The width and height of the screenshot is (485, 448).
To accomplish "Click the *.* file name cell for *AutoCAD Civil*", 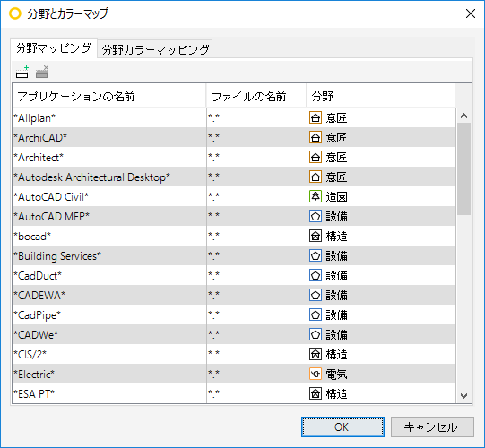I will click(256, 196).
